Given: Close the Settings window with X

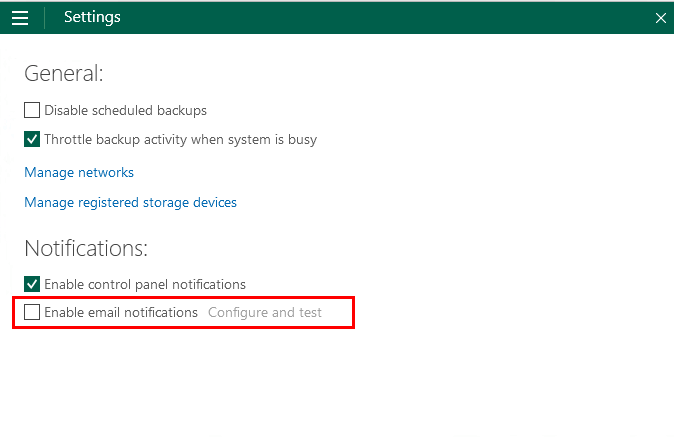Looking at the screenshot, I should click(660, 18).
